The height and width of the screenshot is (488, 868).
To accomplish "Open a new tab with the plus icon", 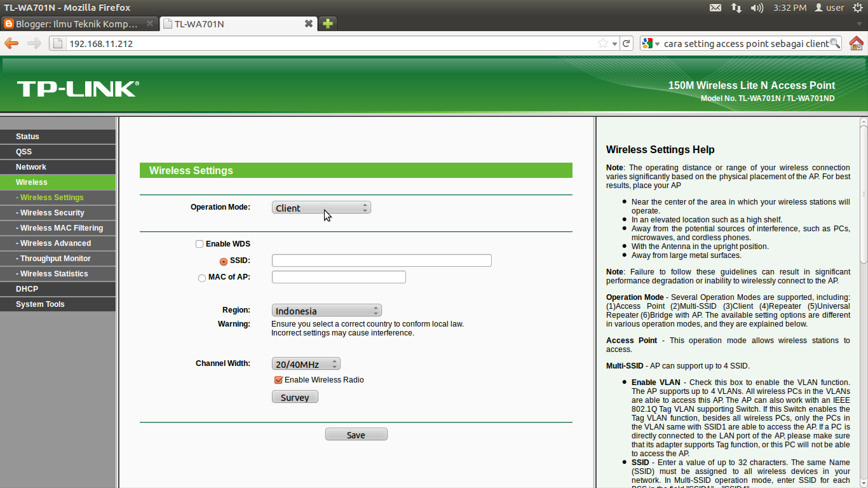I will (327, 23).
